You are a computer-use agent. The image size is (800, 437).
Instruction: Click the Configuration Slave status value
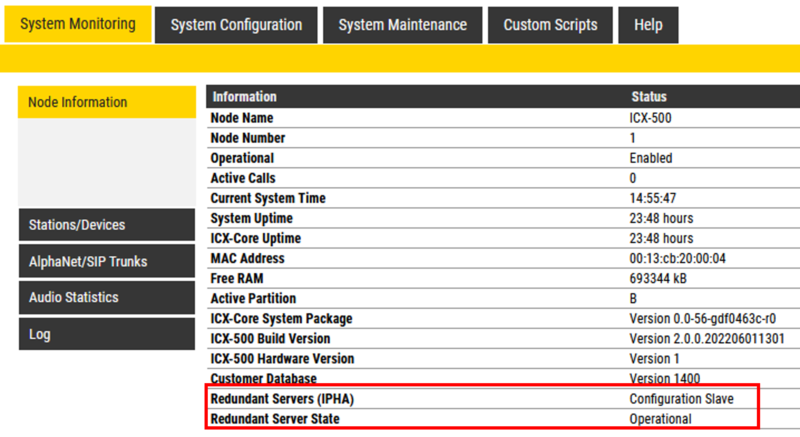[x=681, y=399]
